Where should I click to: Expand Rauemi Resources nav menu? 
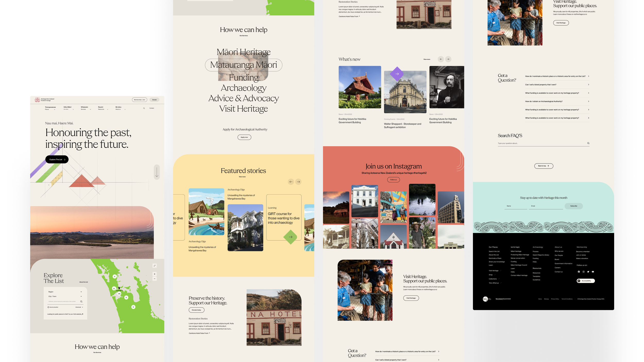103,108
